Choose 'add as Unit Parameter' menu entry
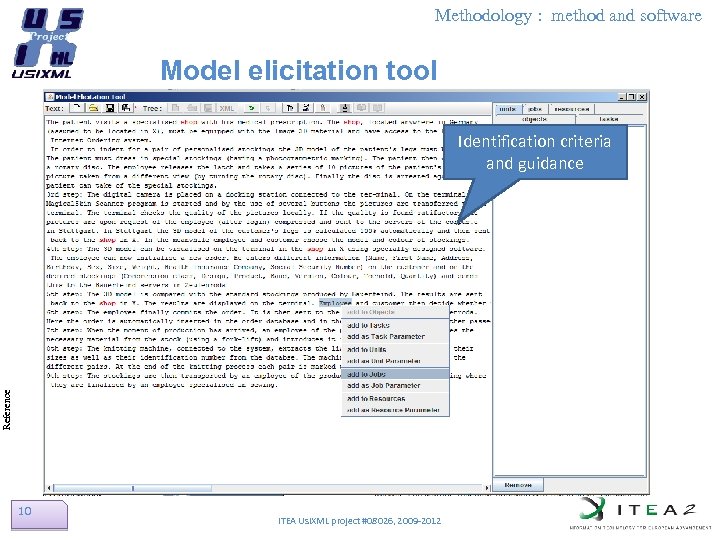Image resolution: width=720 pixels, height=540 pixels. click(x=395, y=361)
